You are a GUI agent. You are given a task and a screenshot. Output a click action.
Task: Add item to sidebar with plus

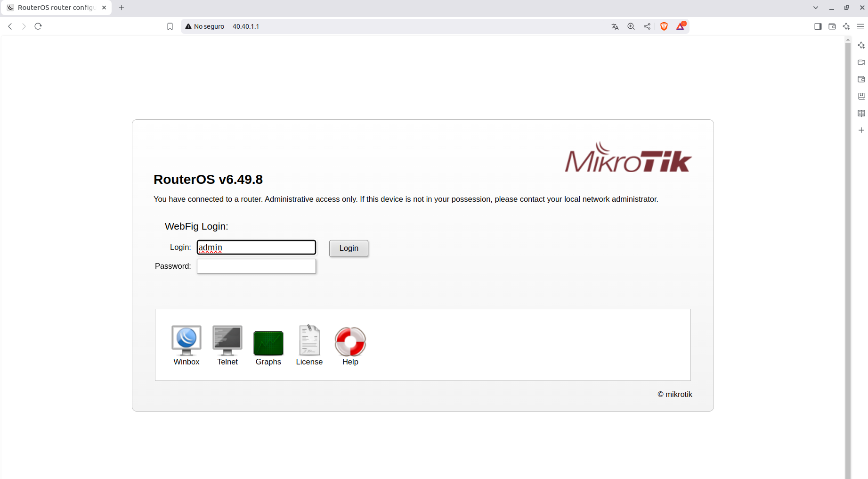[x=861, y=130]
